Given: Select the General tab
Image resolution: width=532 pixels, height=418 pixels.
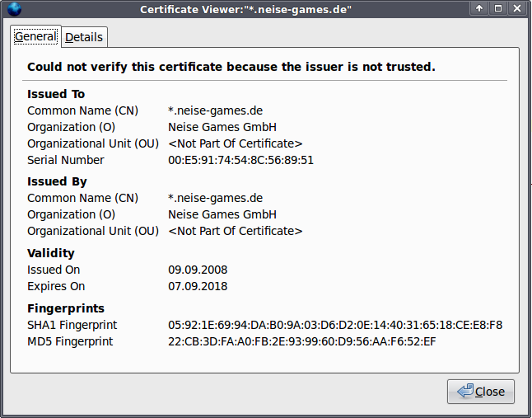Looking at the screenshot, I should pos(35,36).
